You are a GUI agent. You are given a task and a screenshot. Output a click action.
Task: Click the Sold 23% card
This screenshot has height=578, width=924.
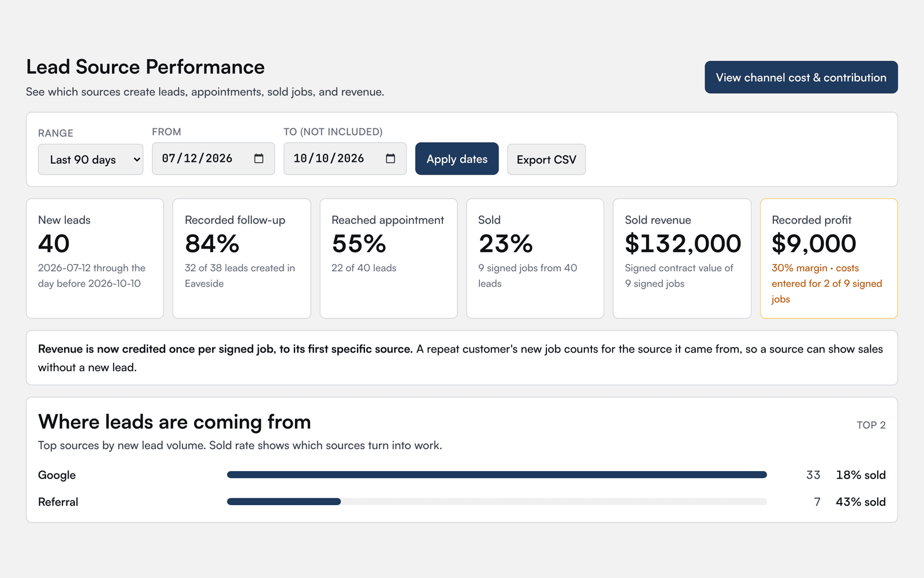click(x=535, y=258)
